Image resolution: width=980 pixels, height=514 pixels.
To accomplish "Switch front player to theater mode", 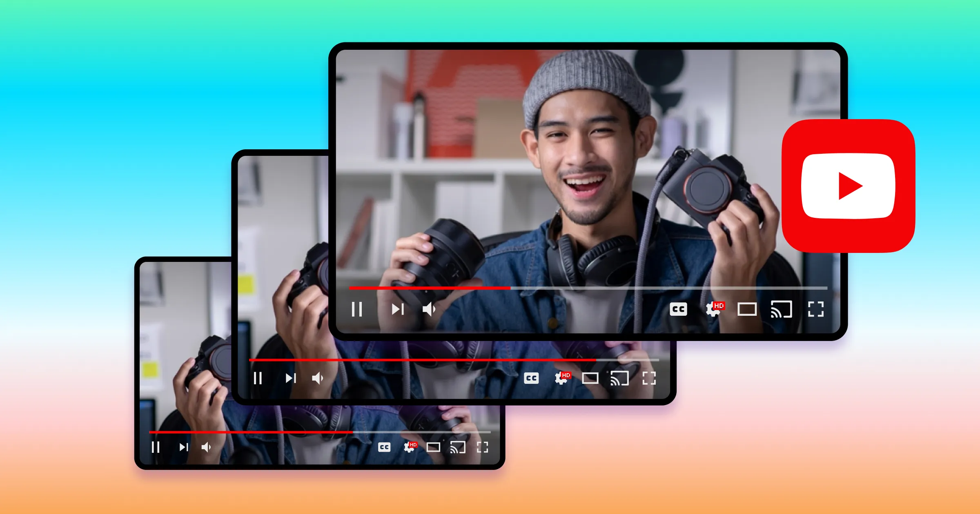I will [747, 309].
